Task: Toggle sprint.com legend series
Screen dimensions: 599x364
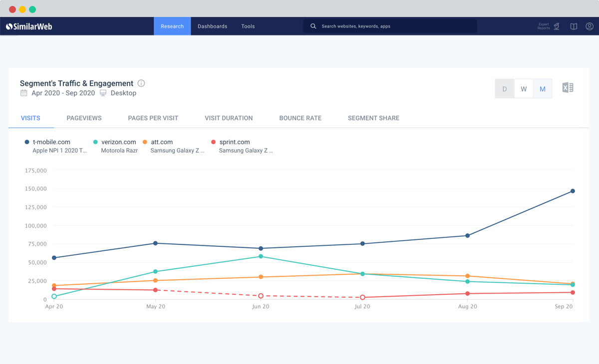Action: pos(235,142)
